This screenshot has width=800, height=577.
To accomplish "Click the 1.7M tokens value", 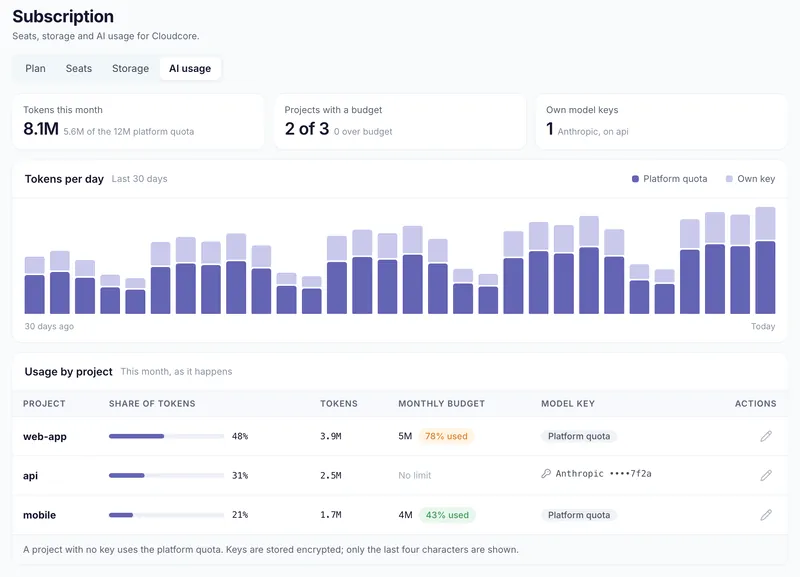I will click(x=331, y=515).
